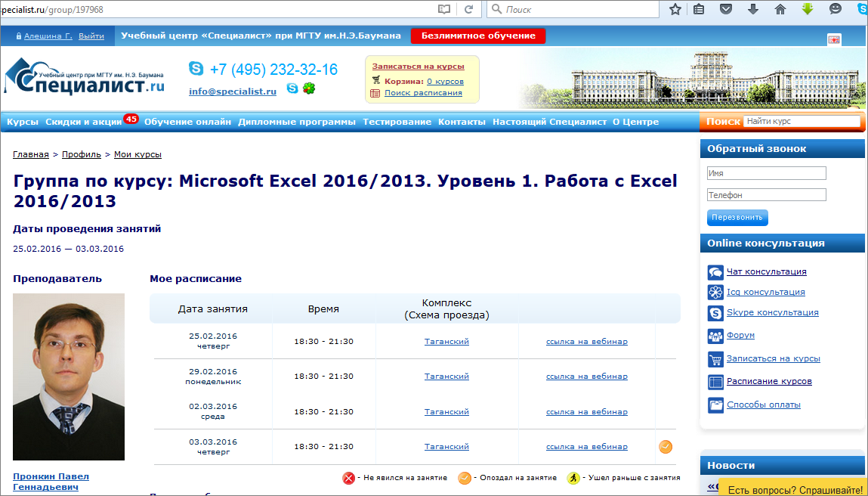Click the info@specialist.ru email link
Screen dimensions: 868x496
coord(233,92)
